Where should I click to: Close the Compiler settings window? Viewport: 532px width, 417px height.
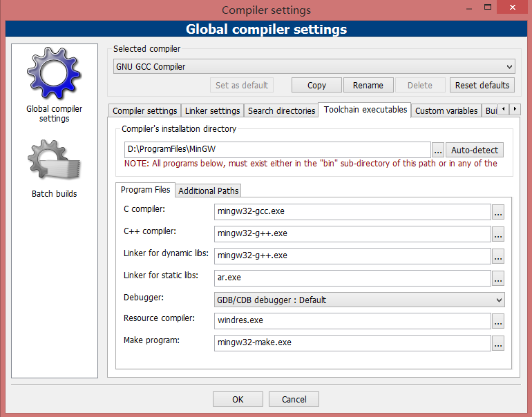513,7
